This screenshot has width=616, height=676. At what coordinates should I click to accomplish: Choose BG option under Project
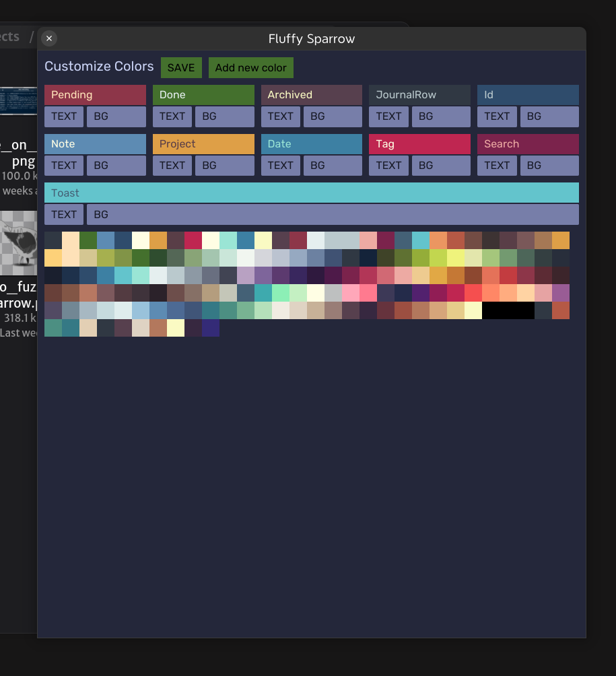pos(225,166)
